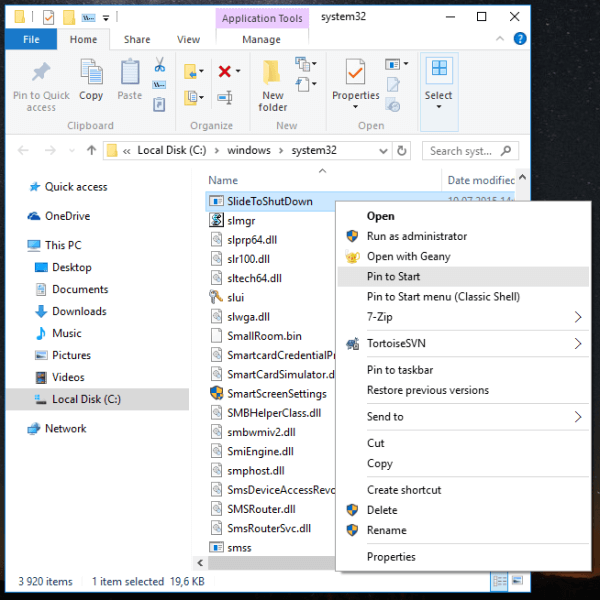Click the red X Delete icon

pyautogui.click(x=225, y=71)
